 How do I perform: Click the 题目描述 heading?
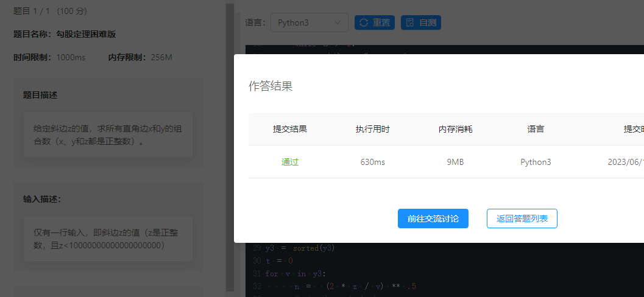[x=40, y=95]
